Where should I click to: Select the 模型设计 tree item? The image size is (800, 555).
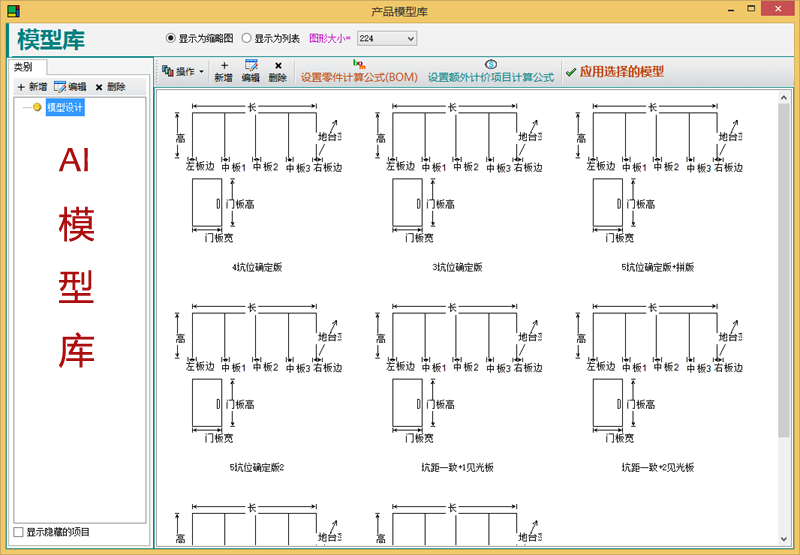point(65,107)
